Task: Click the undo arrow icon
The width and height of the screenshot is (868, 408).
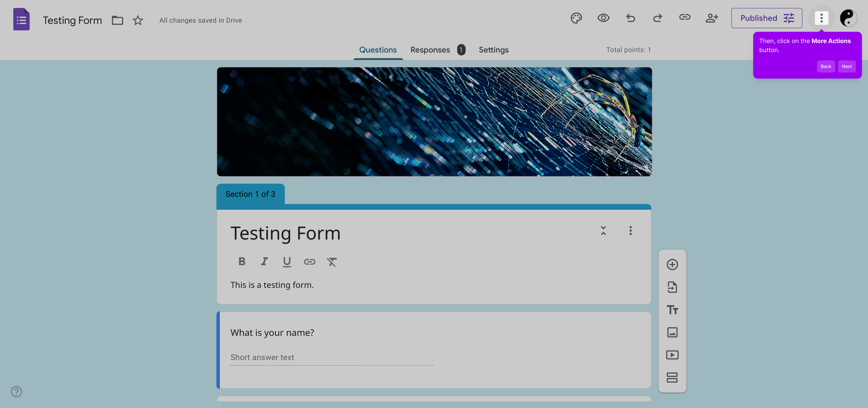Action: [630, 18]
